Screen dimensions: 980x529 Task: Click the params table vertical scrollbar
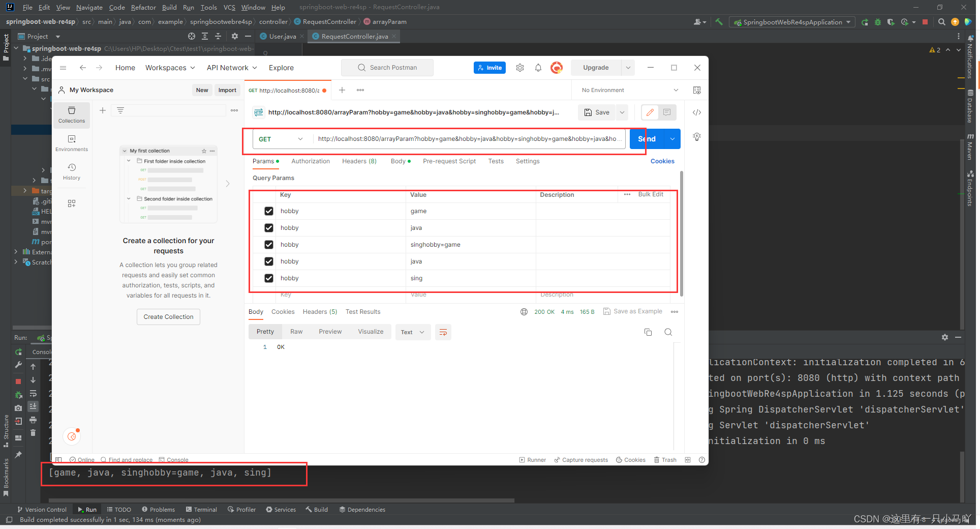coord(681,234)
